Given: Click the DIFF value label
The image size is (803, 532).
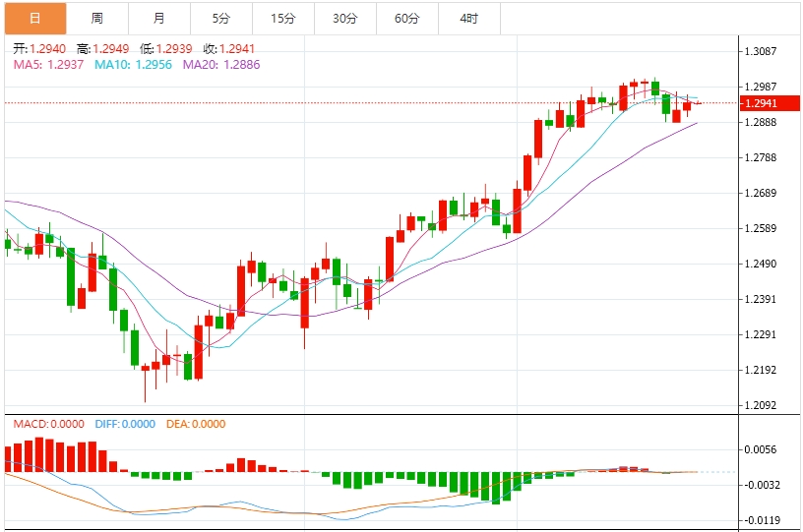Looking at the screenshot, I should coord(125,424).
